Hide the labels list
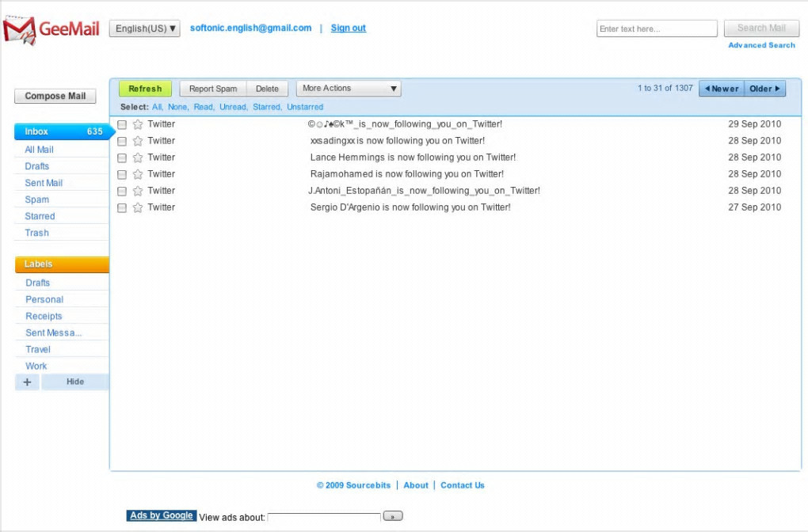 [75, 382]
